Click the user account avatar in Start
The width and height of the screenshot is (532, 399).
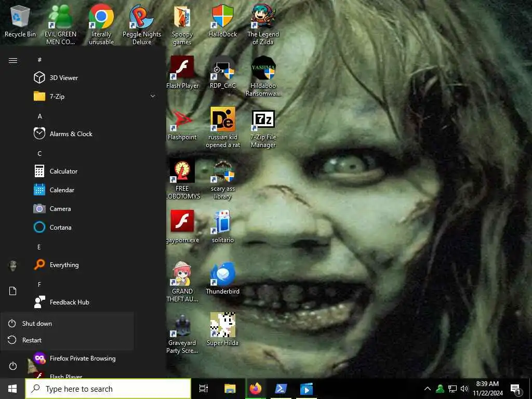click(13, 265)
